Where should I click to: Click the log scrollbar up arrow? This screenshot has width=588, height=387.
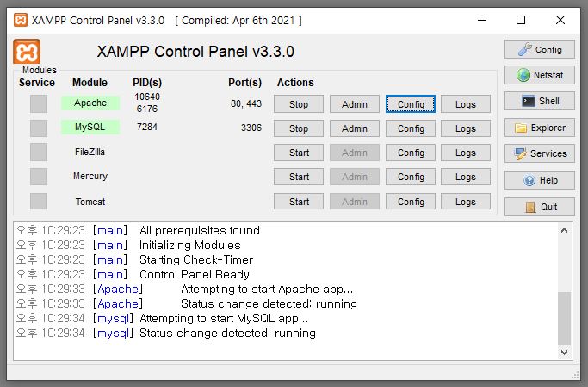click(x=565, y=230)
